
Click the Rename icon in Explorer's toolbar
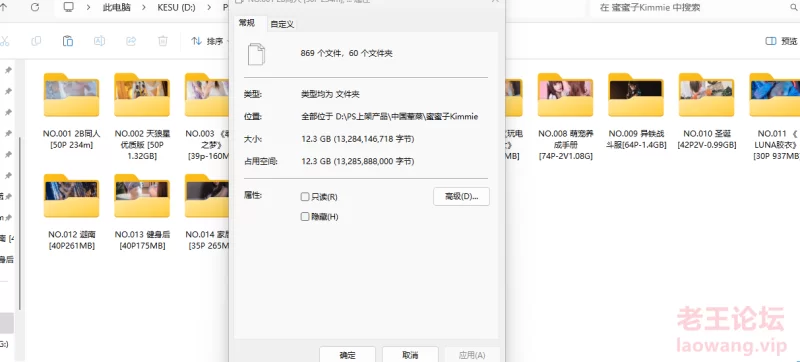pos(99,41)
